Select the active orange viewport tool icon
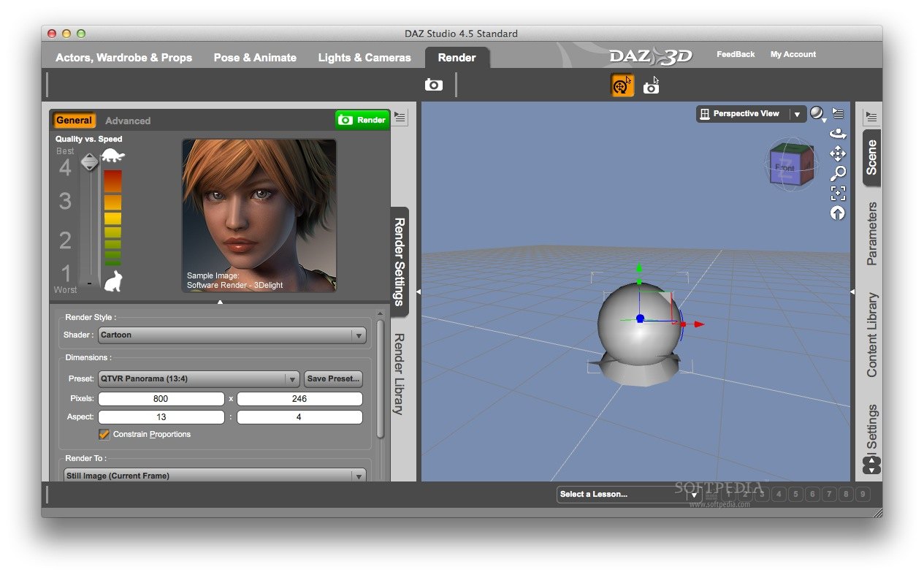This screenshot has width=924, height=575. [x=622, y=85]
